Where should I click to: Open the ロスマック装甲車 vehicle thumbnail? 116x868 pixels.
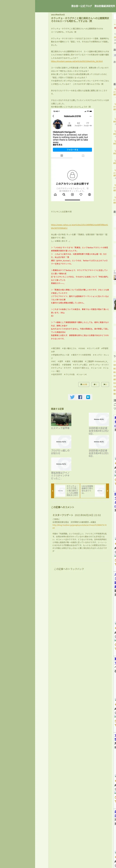click(x=61, y=419)
